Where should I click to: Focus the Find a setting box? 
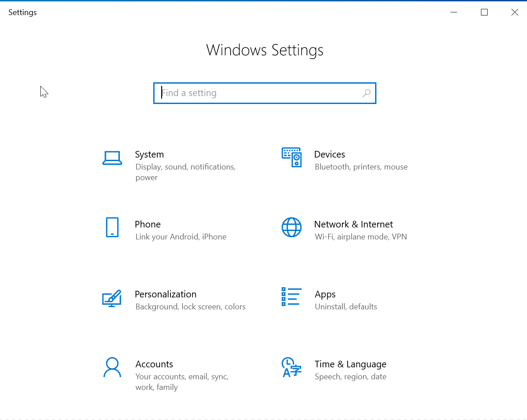tap(264, 93)
